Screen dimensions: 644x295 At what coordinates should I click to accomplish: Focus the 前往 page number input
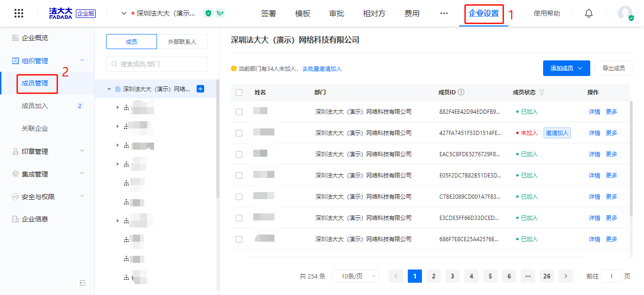click(x=611, y=276)
